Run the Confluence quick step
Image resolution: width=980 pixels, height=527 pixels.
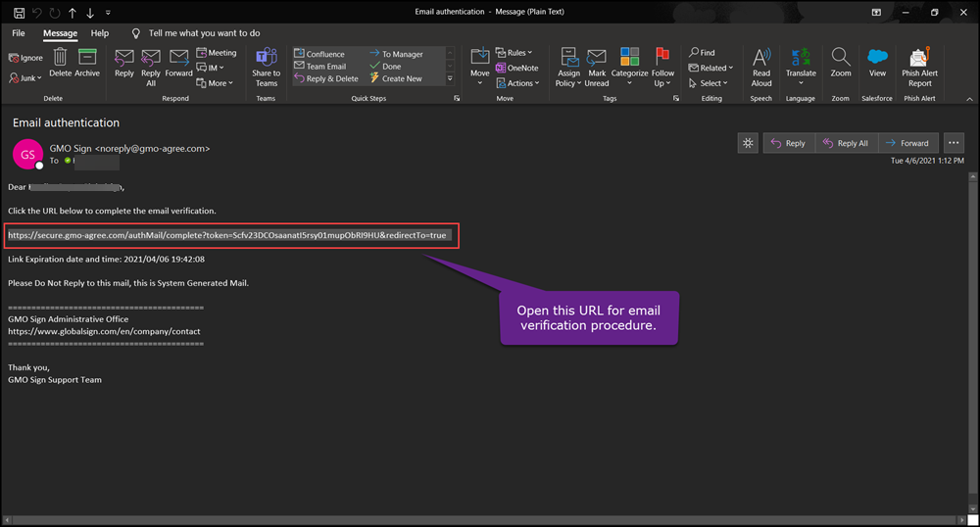[319, 54]
